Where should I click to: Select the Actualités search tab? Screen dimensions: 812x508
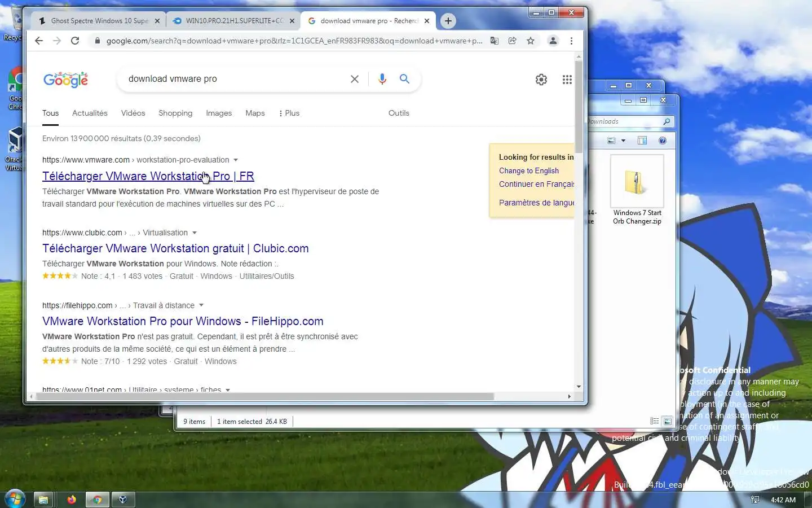point(90,113)
